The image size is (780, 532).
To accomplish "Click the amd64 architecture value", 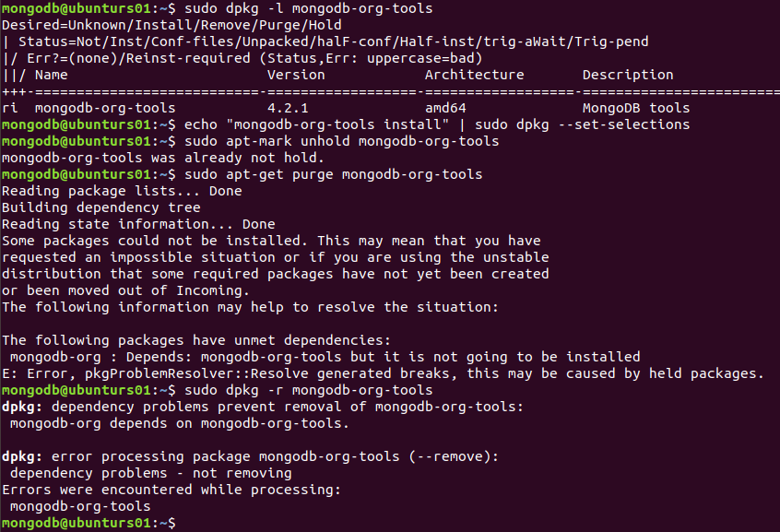I will click(x=444, y=108).
